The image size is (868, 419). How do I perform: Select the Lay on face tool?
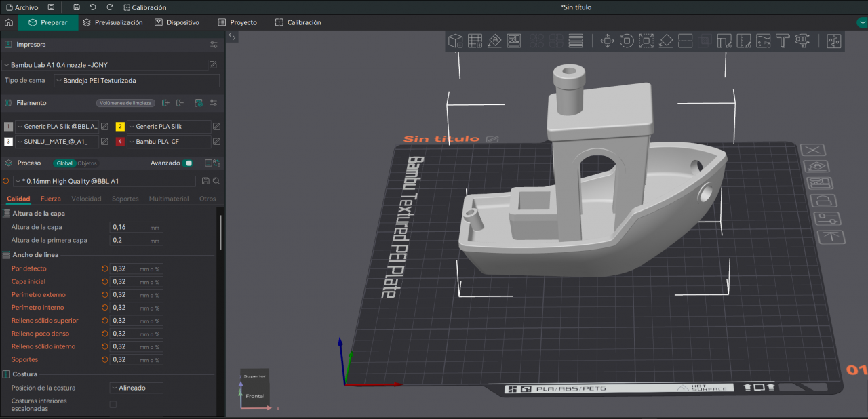coord(666,41)
